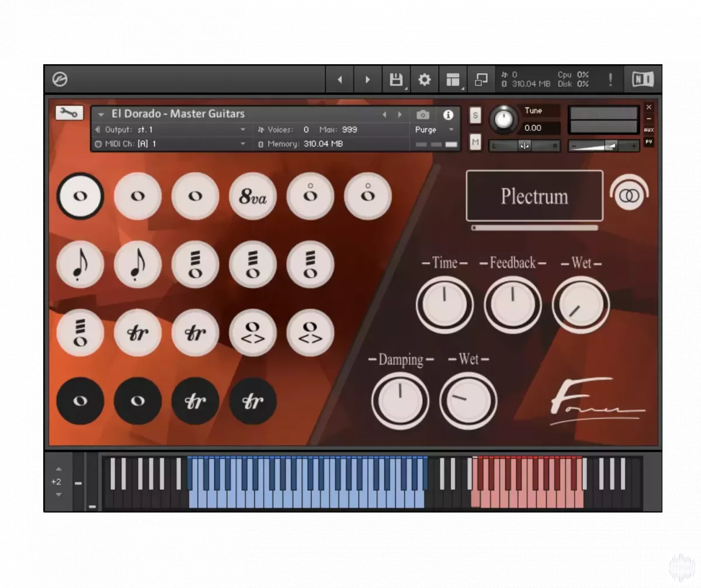Select the middle tremolo articulation in second row
Screen dimensions: 701x588
tap(252, 265)
